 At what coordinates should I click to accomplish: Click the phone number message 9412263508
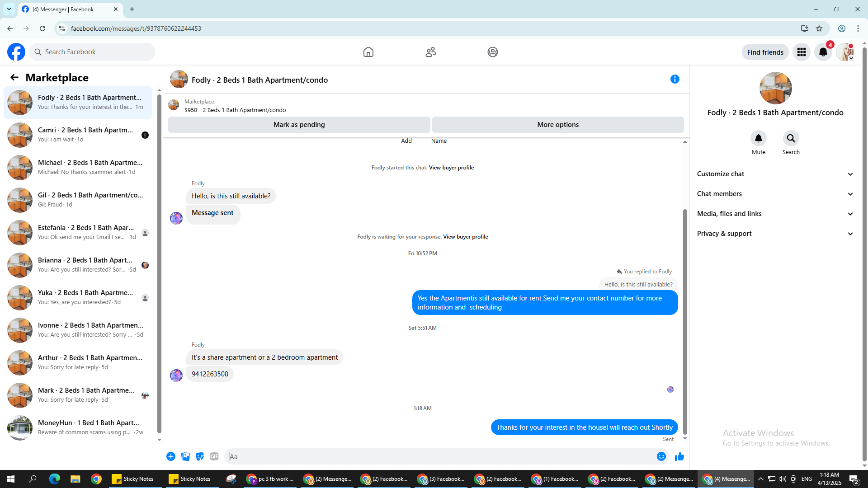click(210, 374)
